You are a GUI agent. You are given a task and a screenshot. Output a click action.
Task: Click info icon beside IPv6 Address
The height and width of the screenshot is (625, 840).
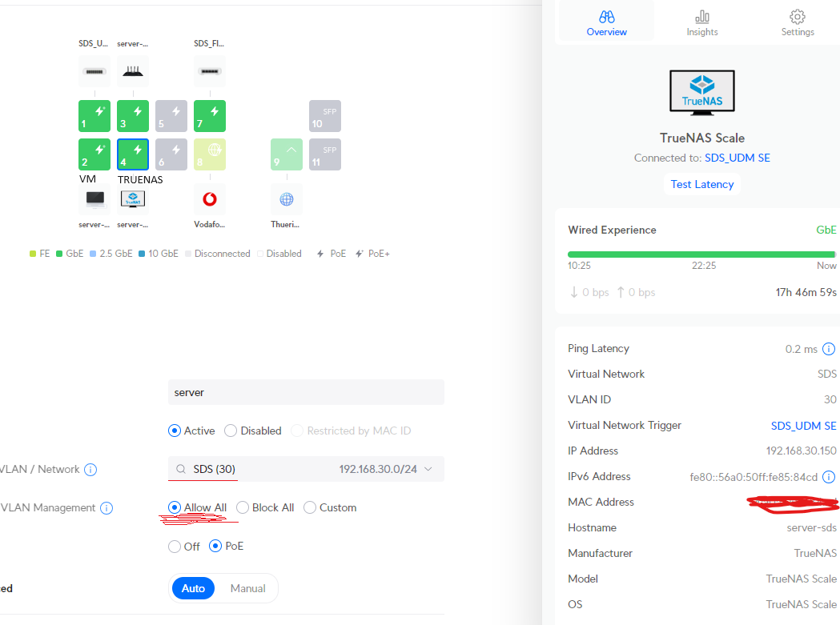click(x=828, y=477)
